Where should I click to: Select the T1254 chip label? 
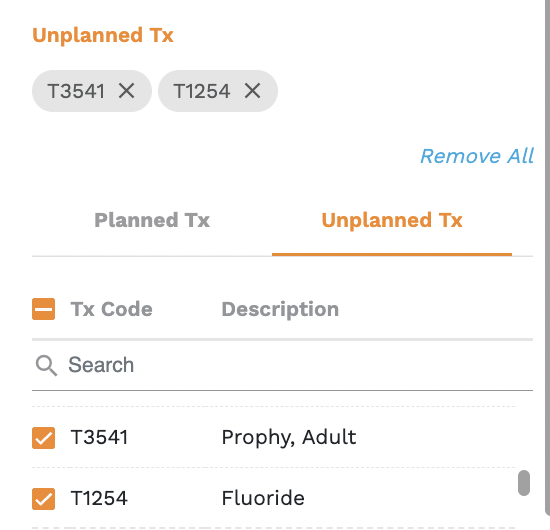(x=202, y=91)
